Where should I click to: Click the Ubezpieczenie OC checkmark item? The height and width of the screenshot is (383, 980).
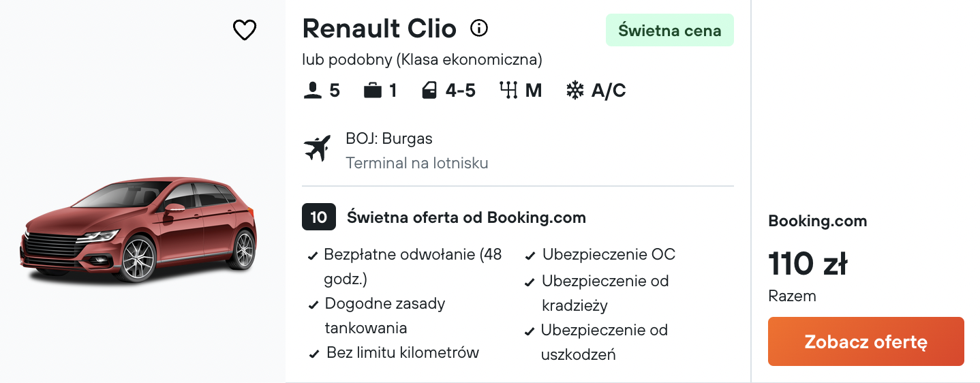600,255
